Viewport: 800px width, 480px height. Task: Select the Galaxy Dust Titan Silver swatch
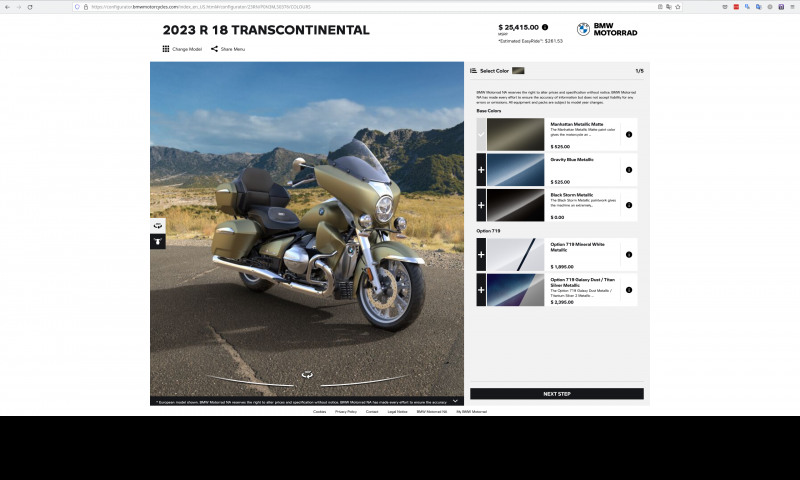pyautogui.click(x=515, y=290)
